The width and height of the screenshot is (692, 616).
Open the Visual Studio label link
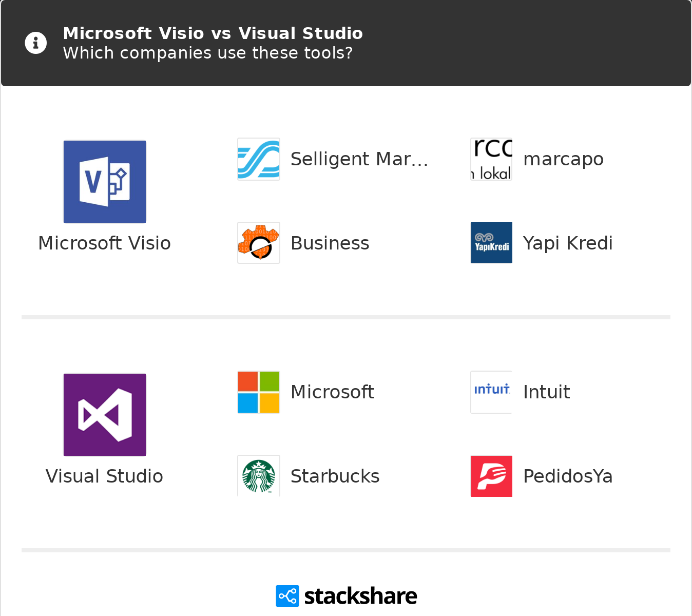[x=104, y=476]
